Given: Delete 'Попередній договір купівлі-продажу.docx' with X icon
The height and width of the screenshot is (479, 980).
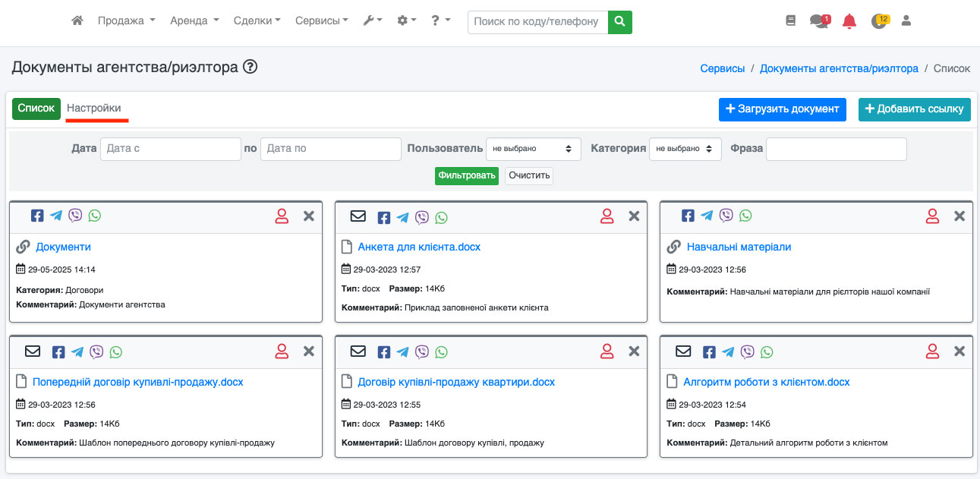Looking at the screenshot, I should point(309,351).
